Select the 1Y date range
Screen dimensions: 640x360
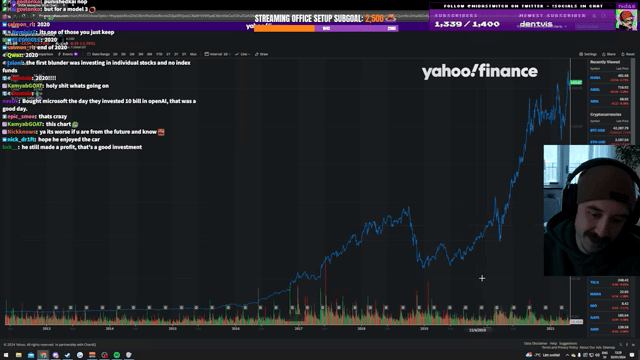168,54
